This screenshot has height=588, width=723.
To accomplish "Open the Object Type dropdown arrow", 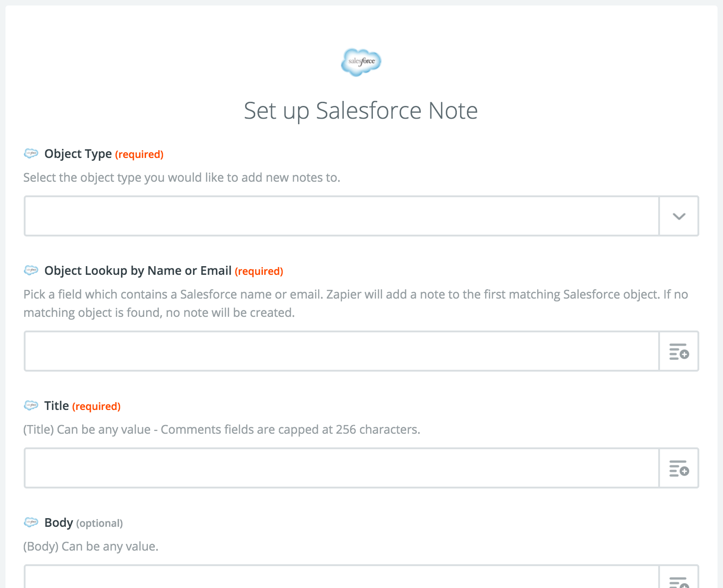I will (x=679, y=216).
